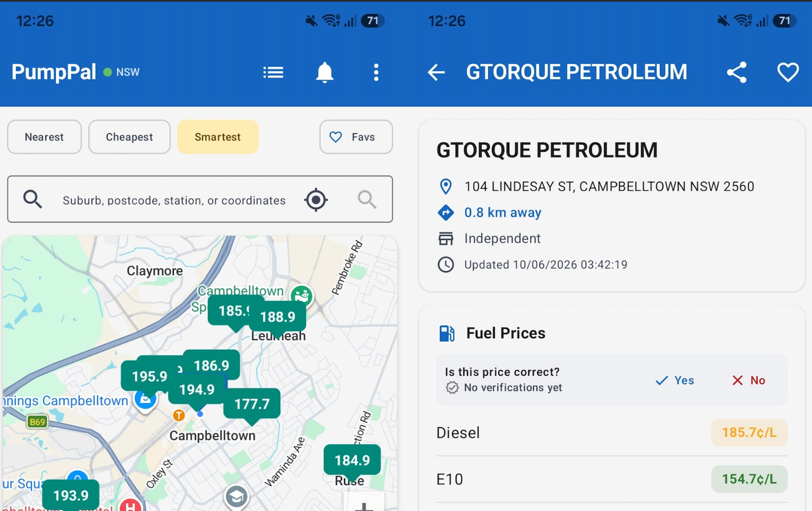
Task: Tap the NSW region indicator
Action: [121, 72]
